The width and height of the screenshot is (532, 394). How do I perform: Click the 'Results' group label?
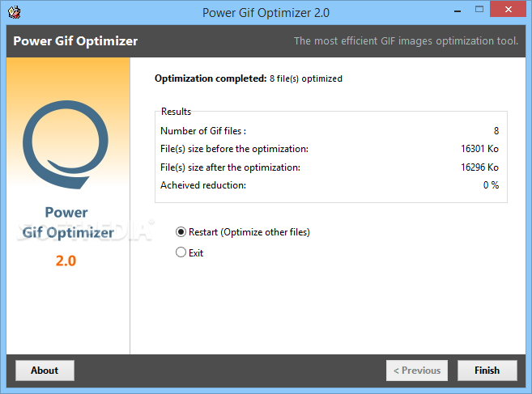click(176, 112)
